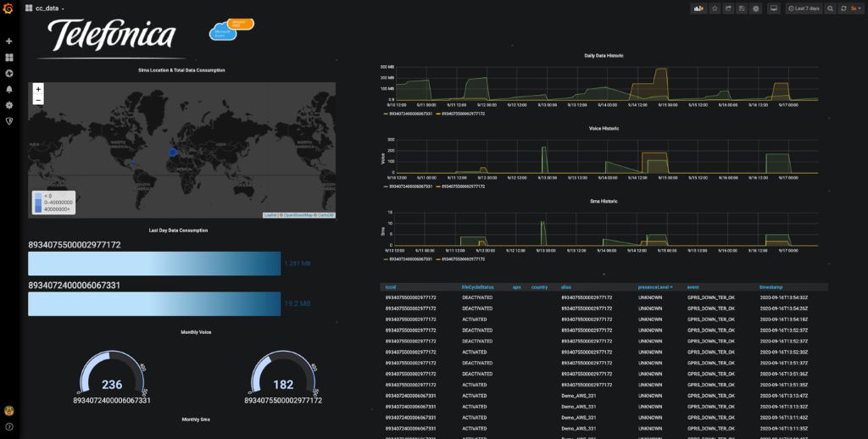Toggle series 8934075500002977172 in Voice Historic legend
The width and height of the screenshot is (868, 439).
pyautogui.click(x=461, y=186)
